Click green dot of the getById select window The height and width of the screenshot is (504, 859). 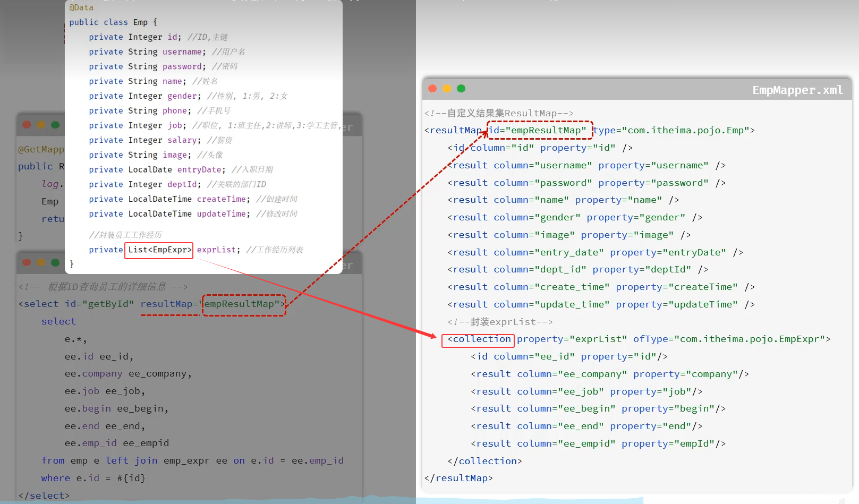pyautogui.click(x=55, y=262)
